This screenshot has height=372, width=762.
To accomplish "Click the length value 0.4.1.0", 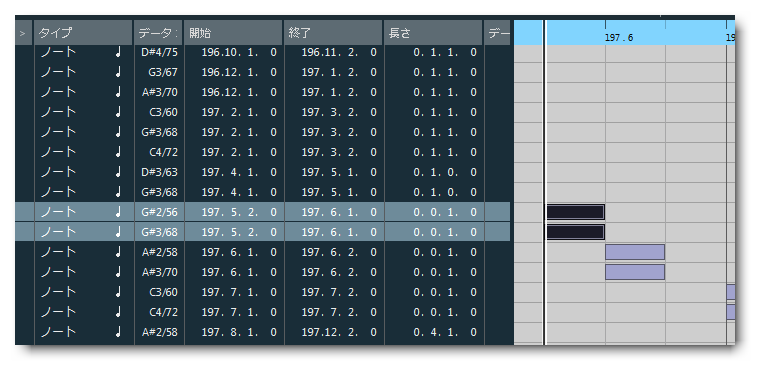I will tap(445, 332).
